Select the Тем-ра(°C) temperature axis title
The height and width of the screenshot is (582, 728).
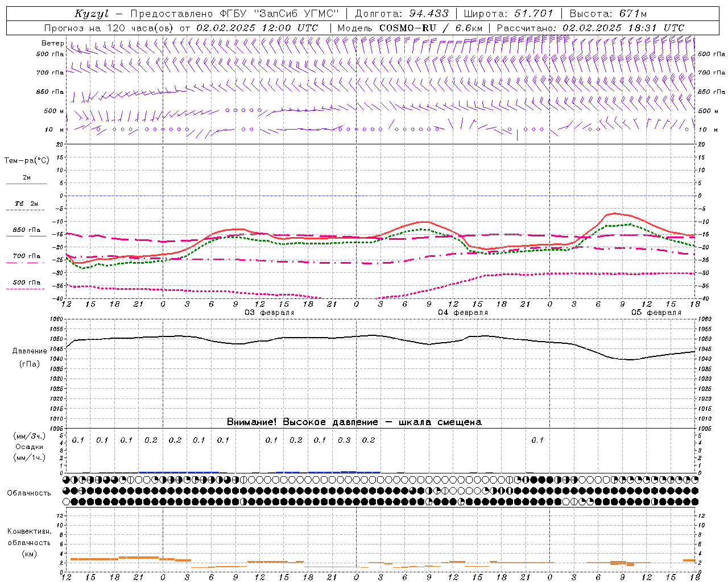point(27,161)
